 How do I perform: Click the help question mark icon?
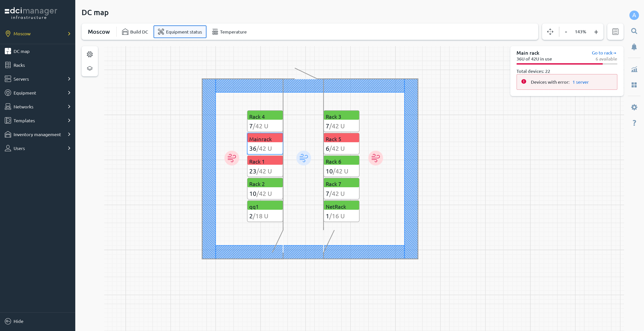634,123
